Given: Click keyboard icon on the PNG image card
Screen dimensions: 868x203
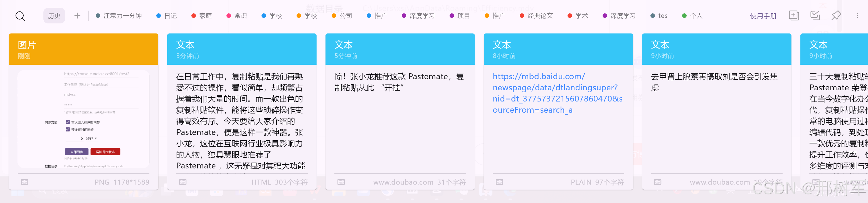Looking at the screenshot, I should tap(24, 182).
